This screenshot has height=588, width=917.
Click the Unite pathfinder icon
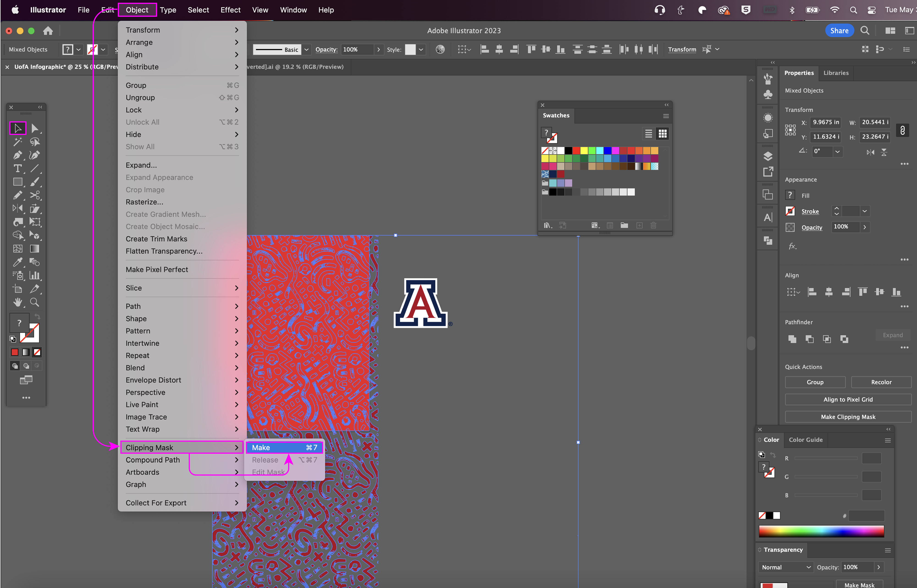[x=792, y=339]
